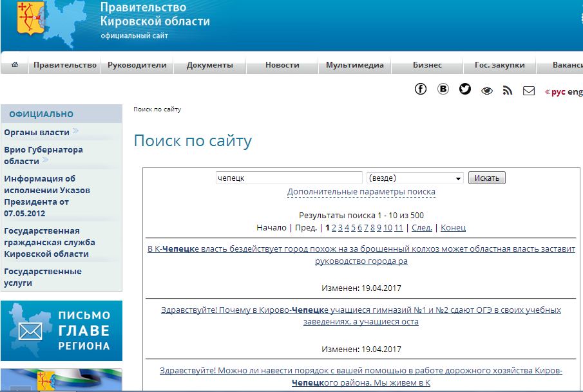Open the Twitter bird icon
The width and height of the screenshot is (583, 392).
465,89
